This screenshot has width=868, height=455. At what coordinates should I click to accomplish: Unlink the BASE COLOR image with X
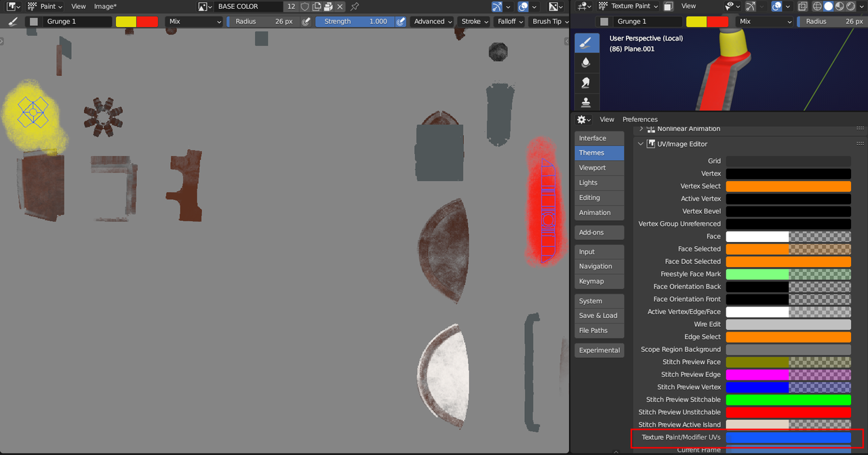340,7
